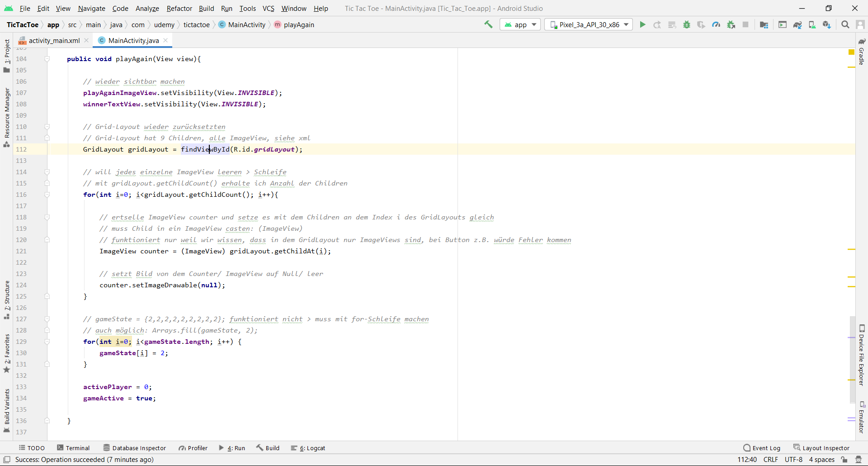Screen dimensions: 868x466
Task: Open the Event Log
Action: (762, 448)
